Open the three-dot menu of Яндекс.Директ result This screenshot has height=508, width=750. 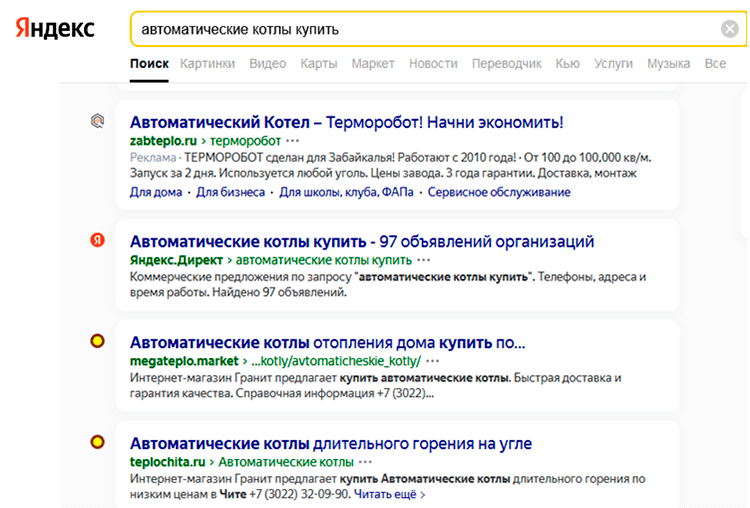coord(424,260)
